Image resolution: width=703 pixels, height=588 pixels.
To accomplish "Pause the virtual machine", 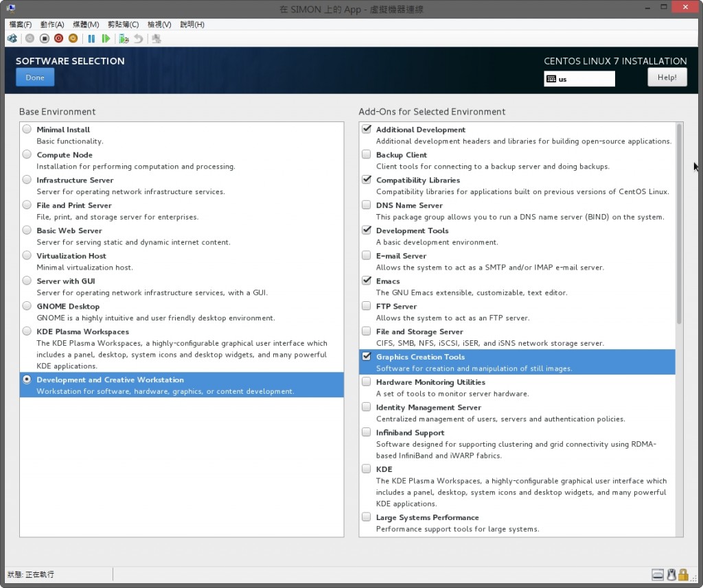I will (x=91, y=38).
